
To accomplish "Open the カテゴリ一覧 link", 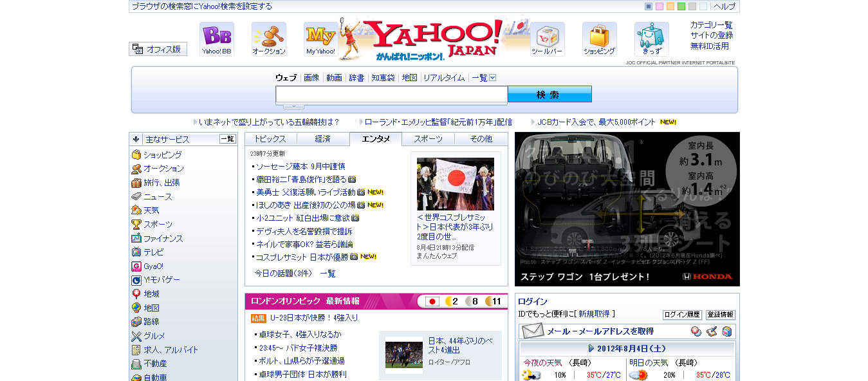I will tap(712, 25).
